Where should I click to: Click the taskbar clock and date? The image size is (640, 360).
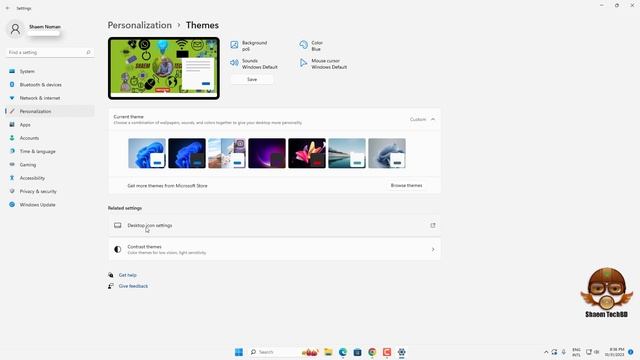point(616,352)
